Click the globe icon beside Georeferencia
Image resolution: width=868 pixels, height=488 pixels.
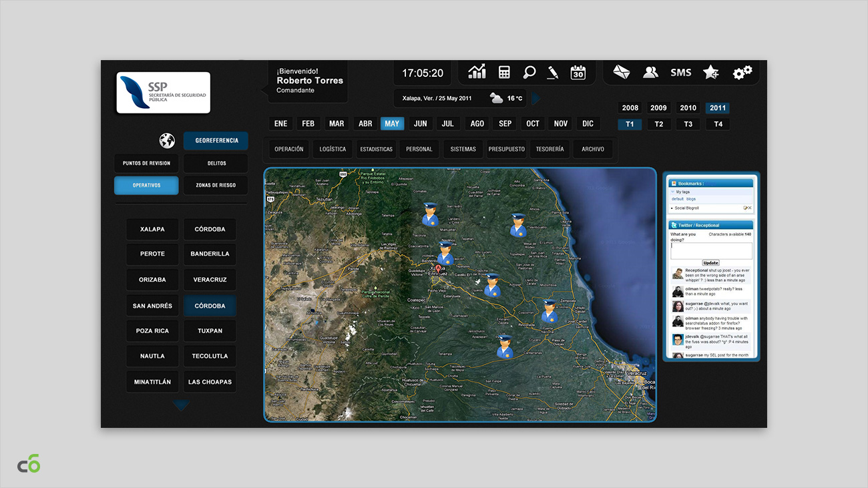(x=167, y=141)
